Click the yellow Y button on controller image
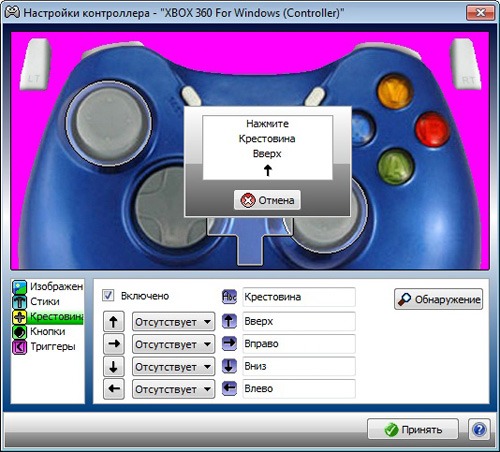The image size is (500, 452). [395, 92]
